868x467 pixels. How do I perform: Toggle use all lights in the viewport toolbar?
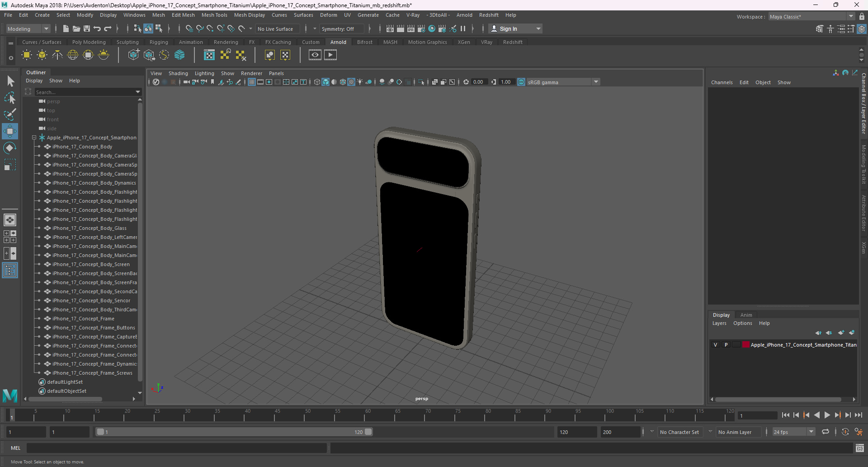tap(360, 82)
